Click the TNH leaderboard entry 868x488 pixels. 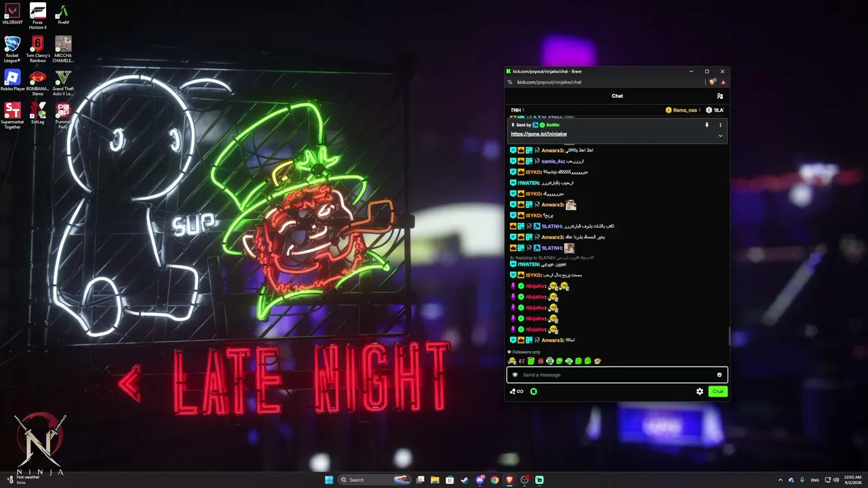click(x=517, y=110)
